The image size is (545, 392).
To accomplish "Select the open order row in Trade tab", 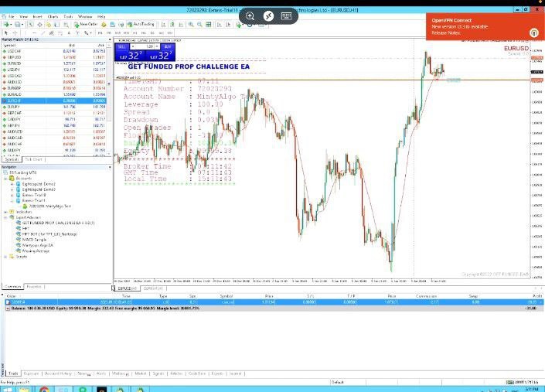I will (x=274, y=302).
